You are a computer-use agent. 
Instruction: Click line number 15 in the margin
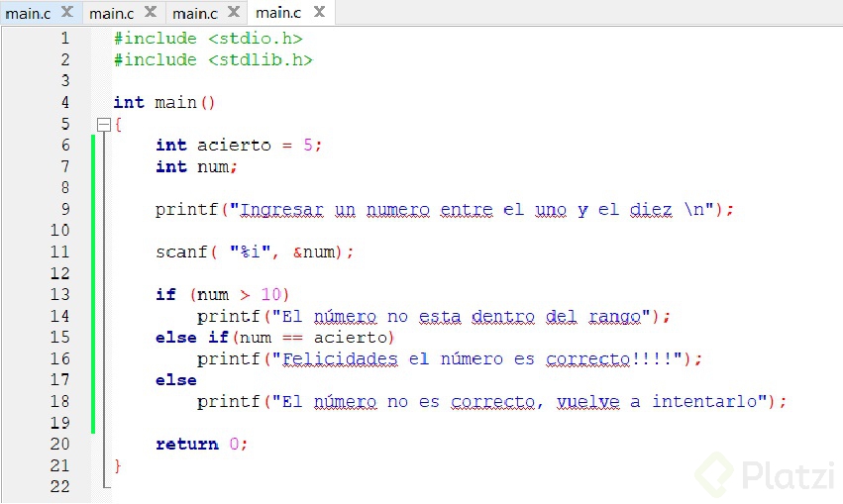click(x=60, y=337)
